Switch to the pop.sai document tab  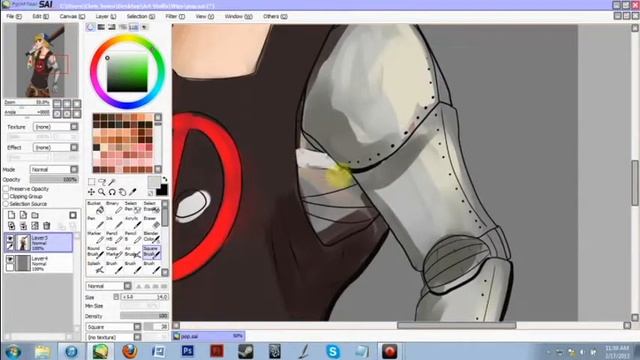(208, 336)
